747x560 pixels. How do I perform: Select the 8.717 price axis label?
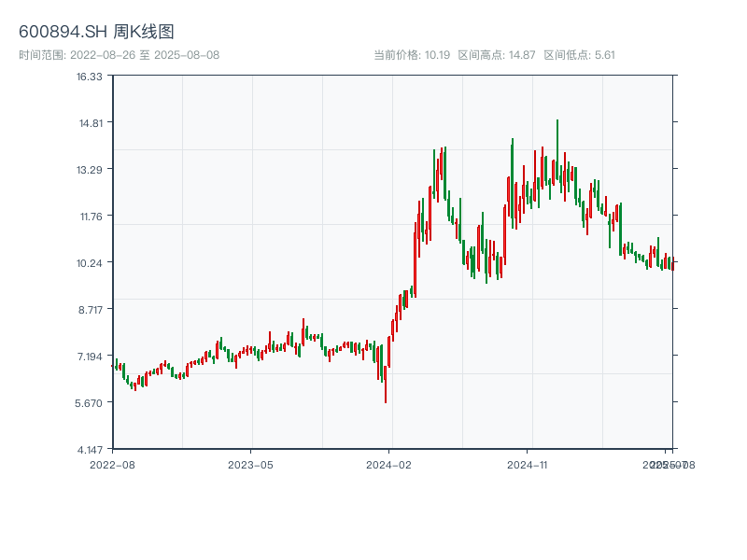pos(90,309)
